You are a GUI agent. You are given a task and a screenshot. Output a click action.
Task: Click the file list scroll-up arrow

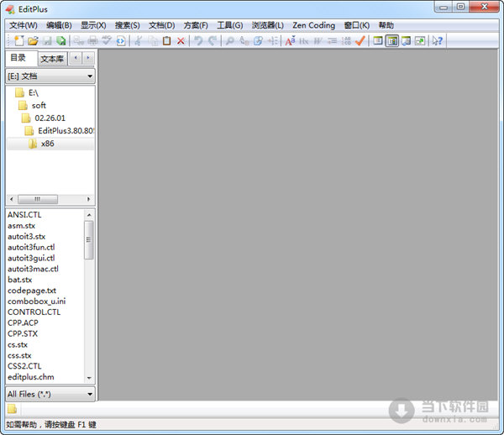point(89,215)
